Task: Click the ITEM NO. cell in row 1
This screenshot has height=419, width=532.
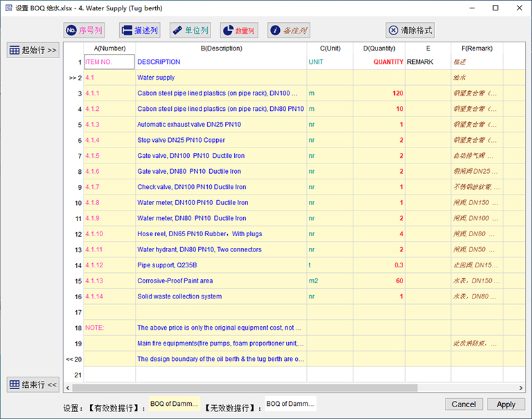Action: 109,62
